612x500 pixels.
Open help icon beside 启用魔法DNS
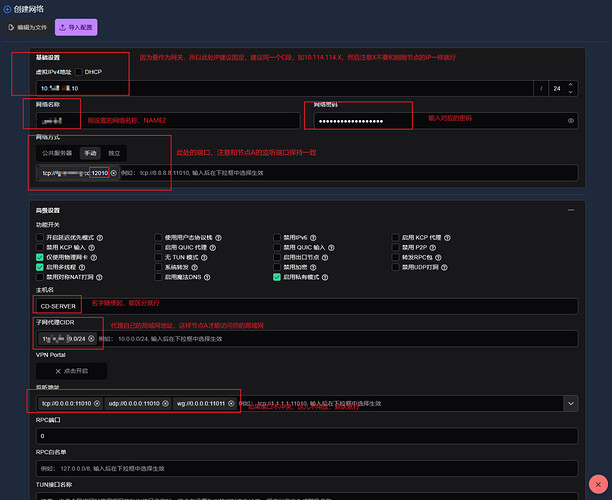[207, 277]
